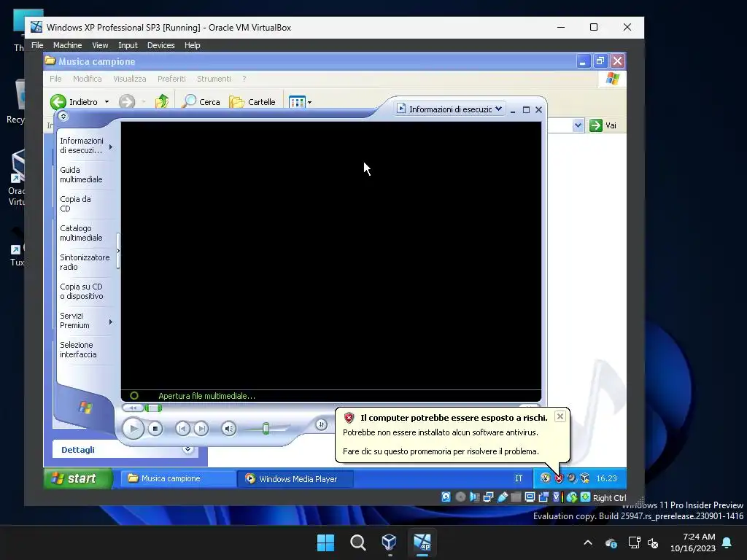Open Guida multimediale in the sidebar

point(81,175)
